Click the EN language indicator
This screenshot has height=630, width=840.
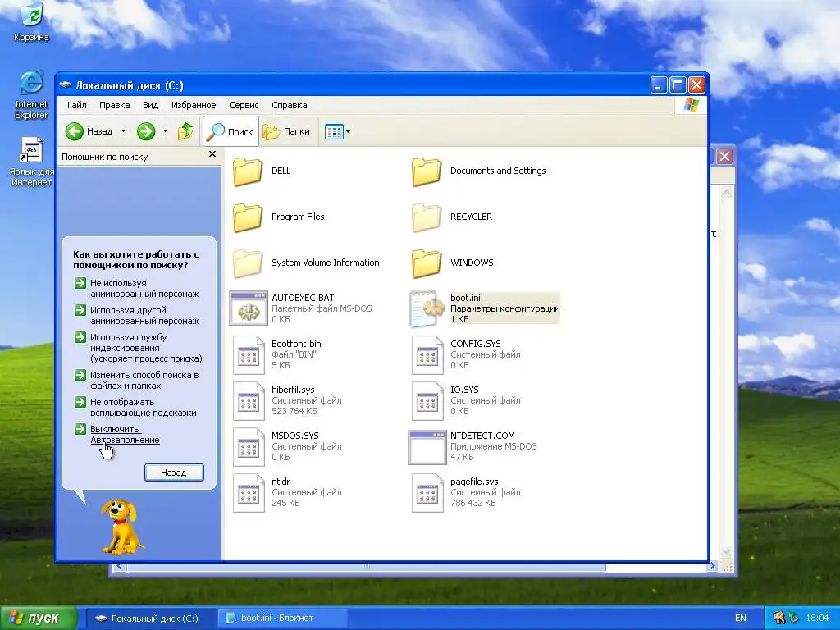tap(741, 618)
